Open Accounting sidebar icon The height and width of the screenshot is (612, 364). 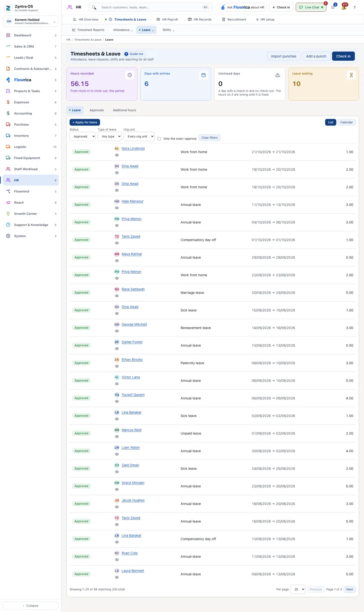[8, 113]
